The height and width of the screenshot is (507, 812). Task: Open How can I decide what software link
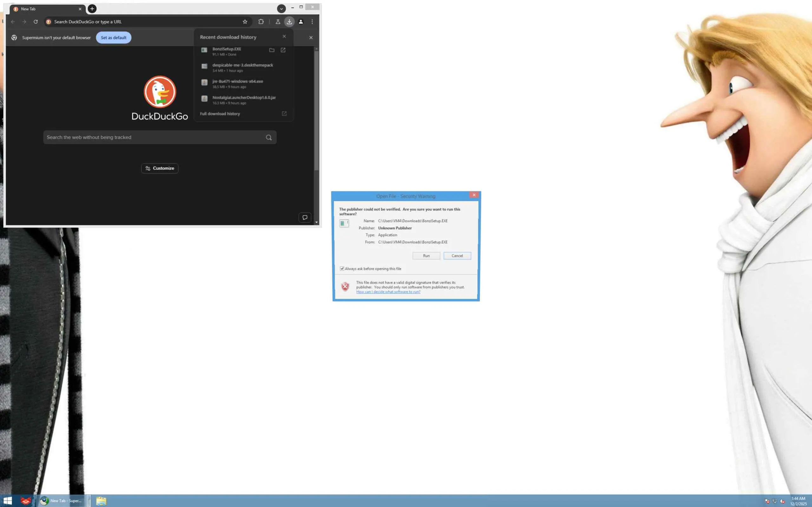(388, 292)
